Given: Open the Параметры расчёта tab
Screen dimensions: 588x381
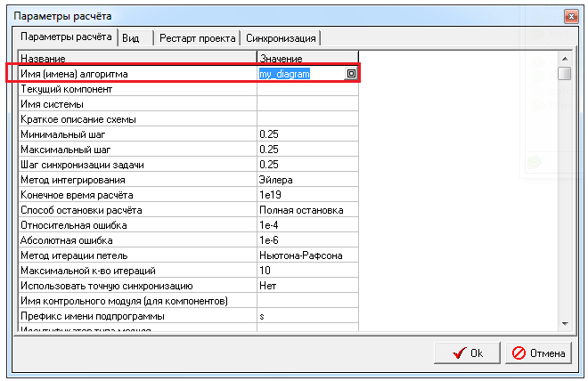Looking at the screenshot, I should [x=66, y=37].
